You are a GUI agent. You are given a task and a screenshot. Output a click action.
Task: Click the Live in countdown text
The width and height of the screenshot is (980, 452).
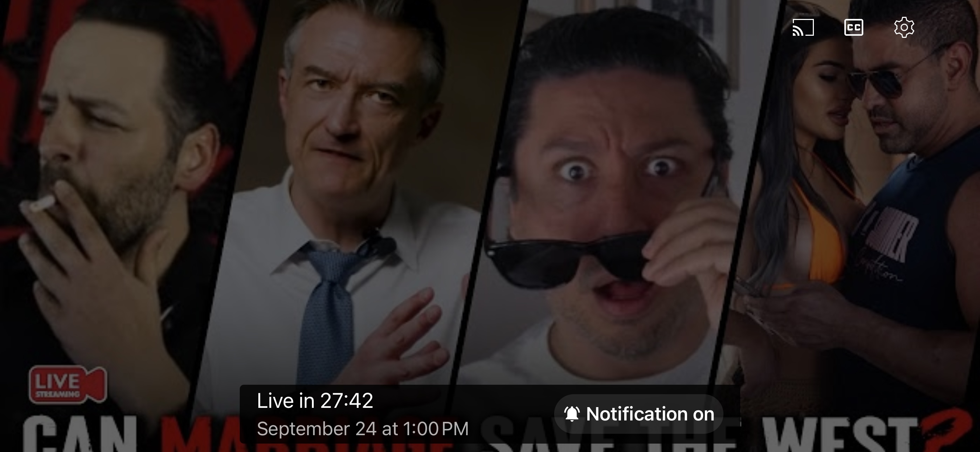click(315, 400)
